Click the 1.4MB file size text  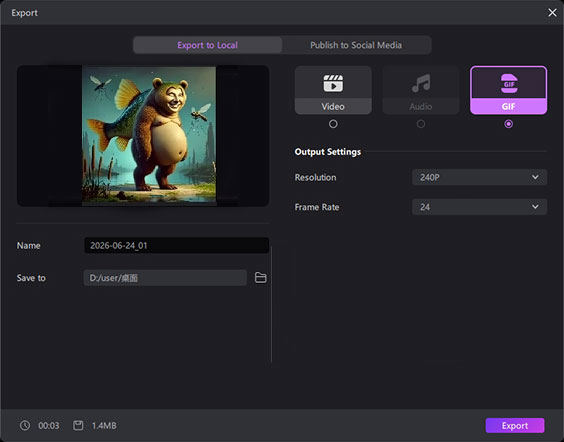pyautogui.click(x=104, y=426)
